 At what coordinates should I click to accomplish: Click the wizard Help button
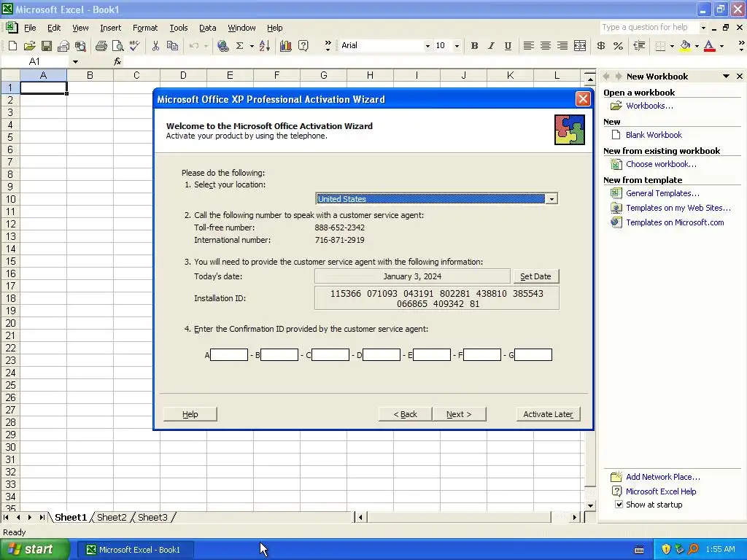click(x=190, y=414)
